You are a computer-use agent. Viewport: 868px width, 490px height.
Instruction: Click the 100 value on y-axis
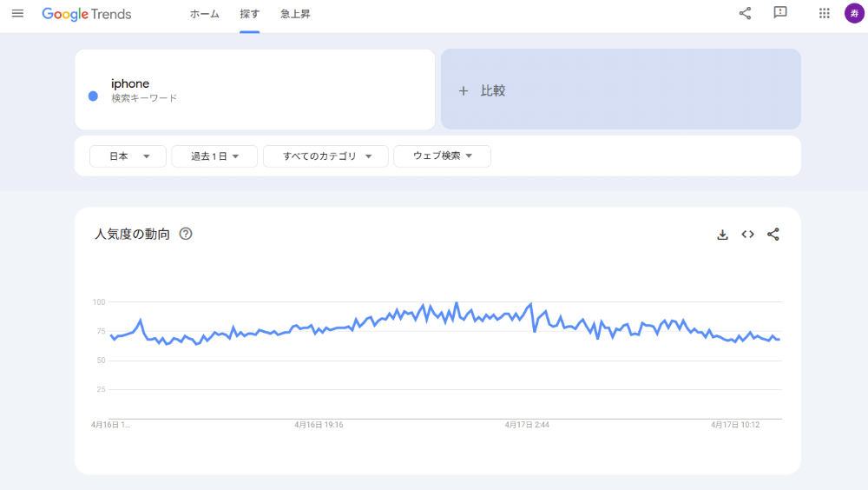pyautogui.click(x=99, y=302)
